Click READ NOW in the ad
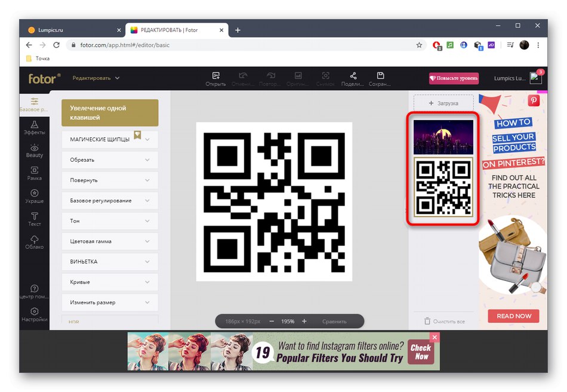Screen dimensions: 567x392 click(x=513, y=316)
